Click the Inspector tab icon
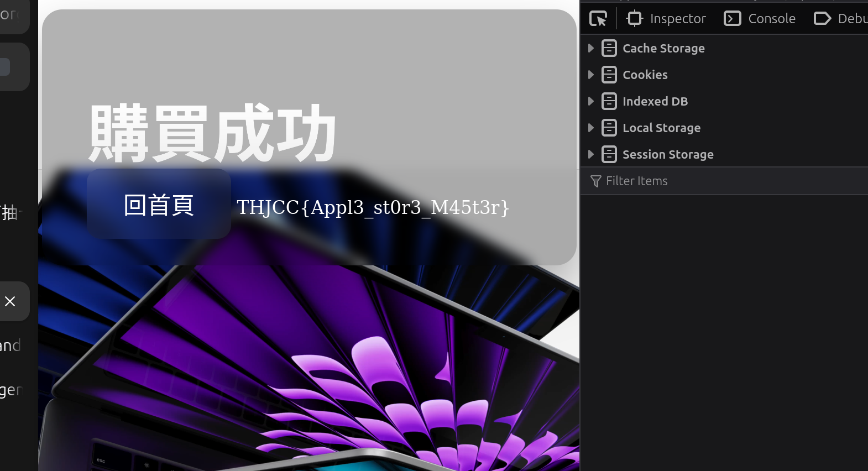Viewport: 868px width, 471px height. coord(634,19)
